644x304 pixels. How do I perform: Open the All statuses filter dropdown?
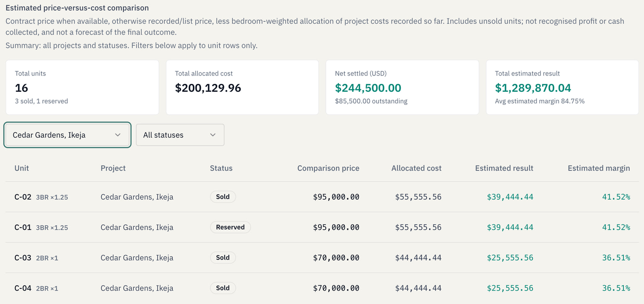pyautogui.click(x=180, y=135)
